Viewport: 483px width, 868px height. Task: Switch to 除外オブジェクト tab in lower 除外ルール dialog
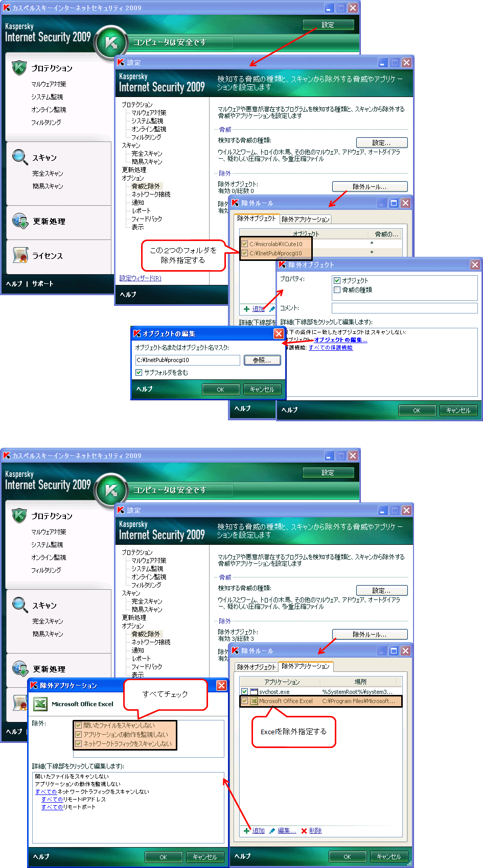(257, 667)
